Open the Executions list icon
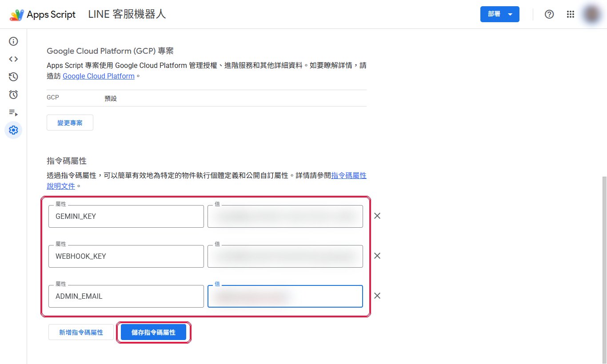Image resolution: width=607 pixels, height=364 pixels. click(13, 112)
